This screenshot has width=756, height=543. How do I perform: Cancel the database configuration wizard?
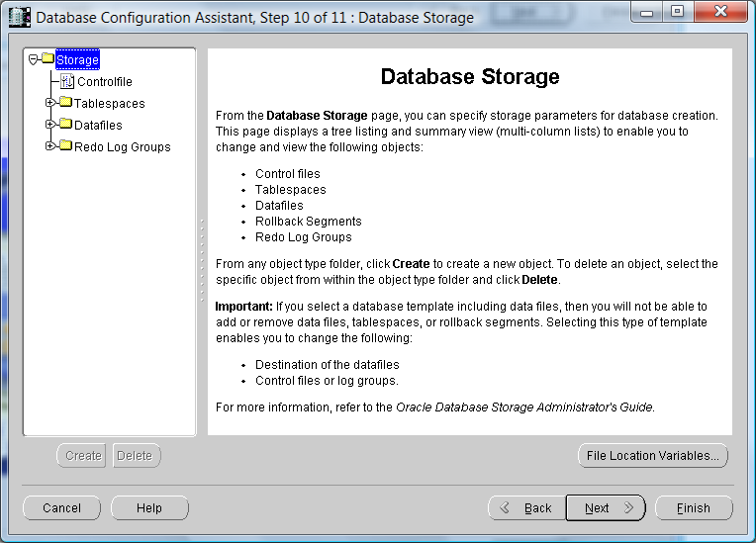[x=61, y=507]
